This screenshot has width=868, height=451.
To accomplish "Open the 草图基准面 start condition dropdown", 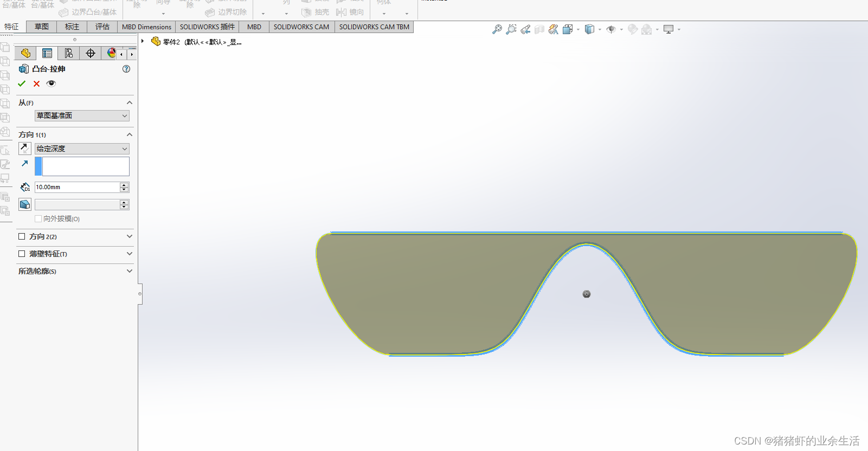I will click(82, 115).
